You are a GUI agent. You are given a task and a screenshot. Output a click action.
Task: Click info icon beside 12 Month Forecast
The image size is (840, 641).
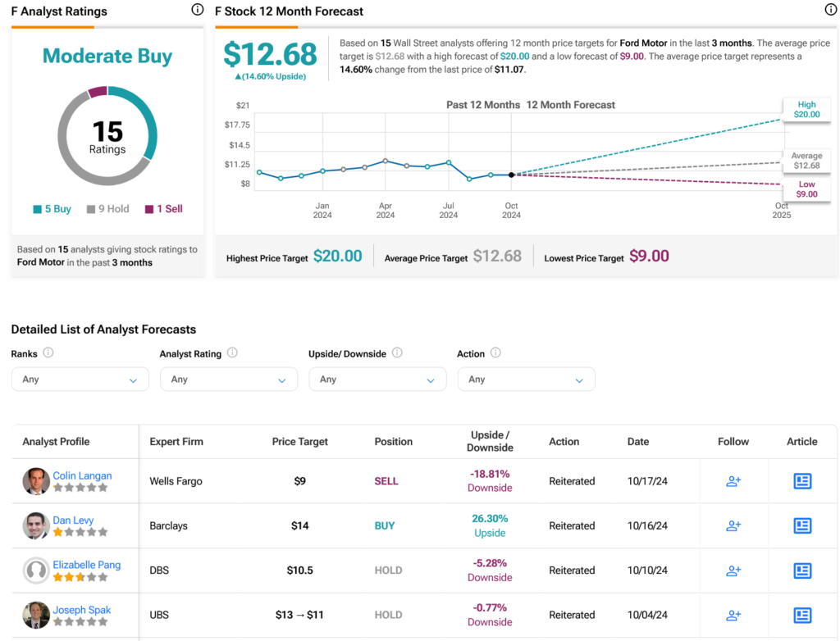tap(830, 10)
